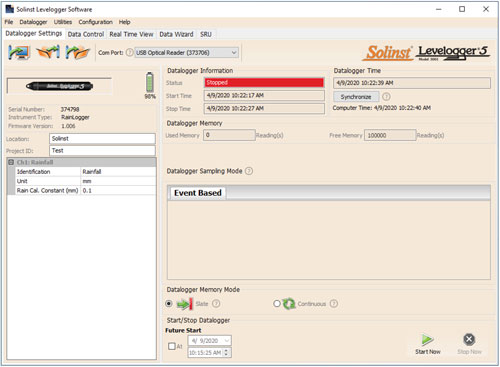Select the Continuous memory mode radio button
This screenshot has width=500, height=367.
coord(277,304)
